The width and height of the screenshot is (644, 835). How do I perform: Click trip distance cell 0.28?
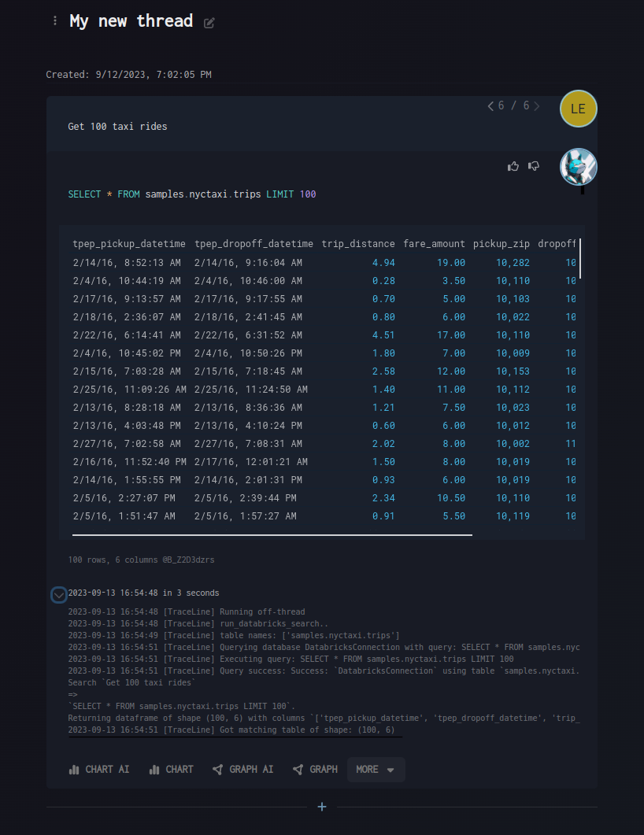pos(383,281)
